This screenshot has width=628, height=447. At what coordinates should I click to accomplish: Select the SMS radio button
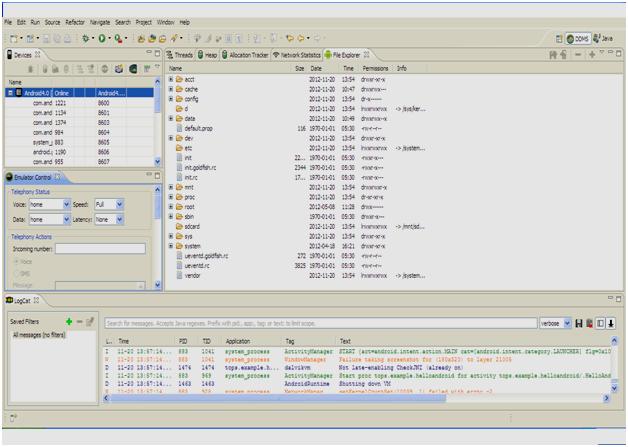(x=17, y=273)
